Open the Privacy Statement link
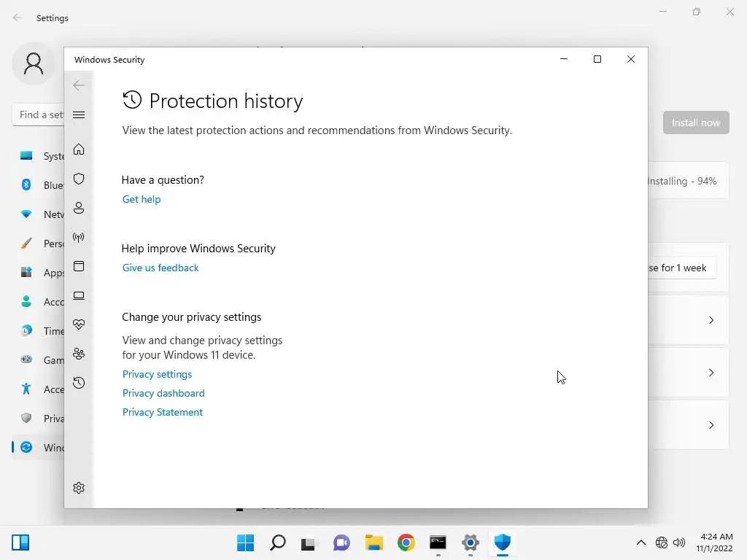Viewport: 747px width, 560px height. click(163, 413)
